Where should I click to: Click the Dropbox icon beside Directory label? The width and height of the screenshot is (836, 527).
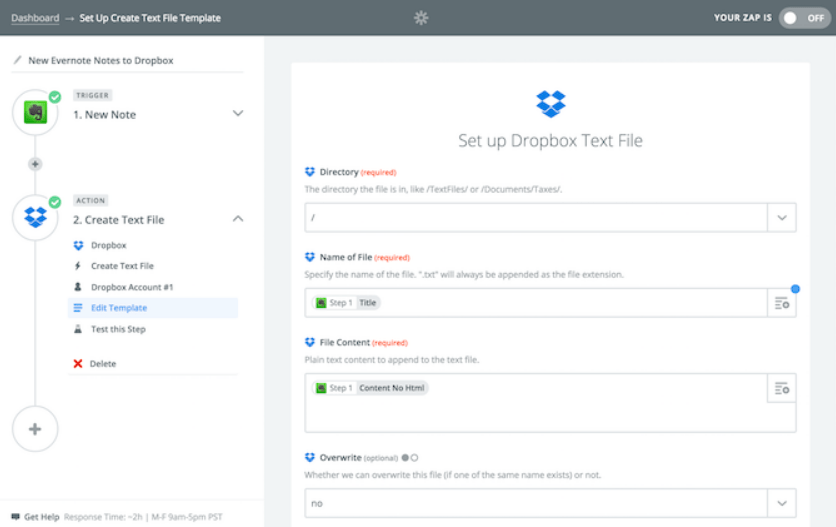pos(310,172)
